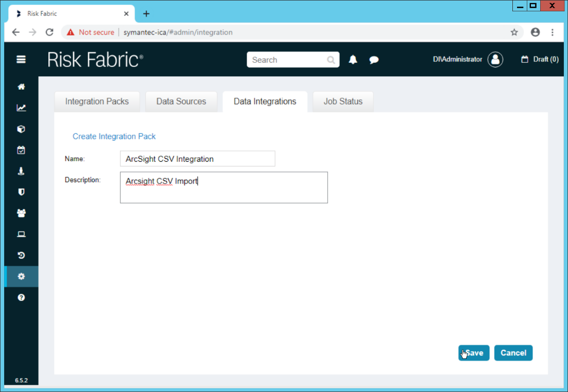
Task: Open the users group sidebar icon
Action: pyautogui.click(x=21, y=213)
